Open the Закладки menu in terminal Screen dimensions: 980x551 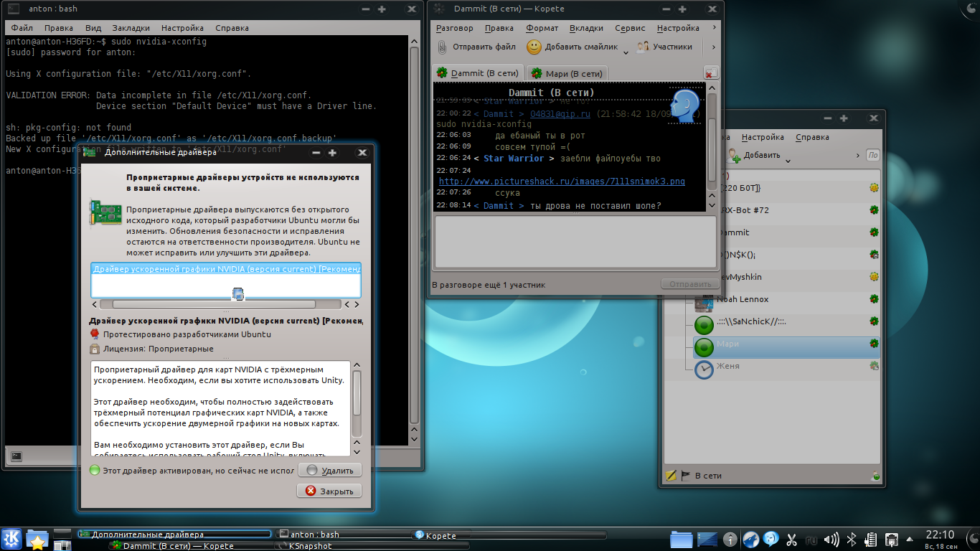[131, 28]
